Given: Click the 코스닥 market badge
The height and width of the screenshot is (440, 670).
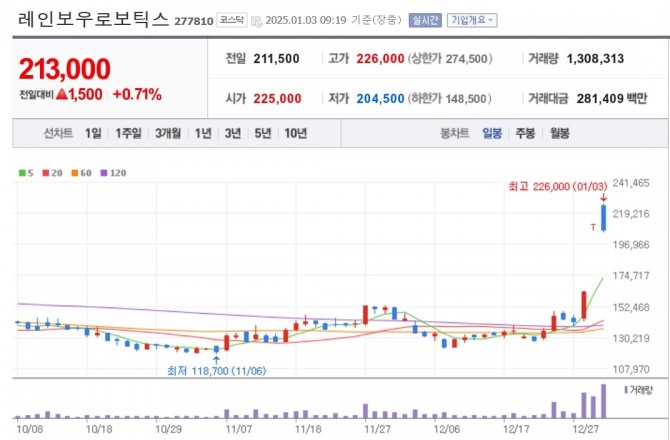Looking at the screenshot, I should tap(232, 20).
